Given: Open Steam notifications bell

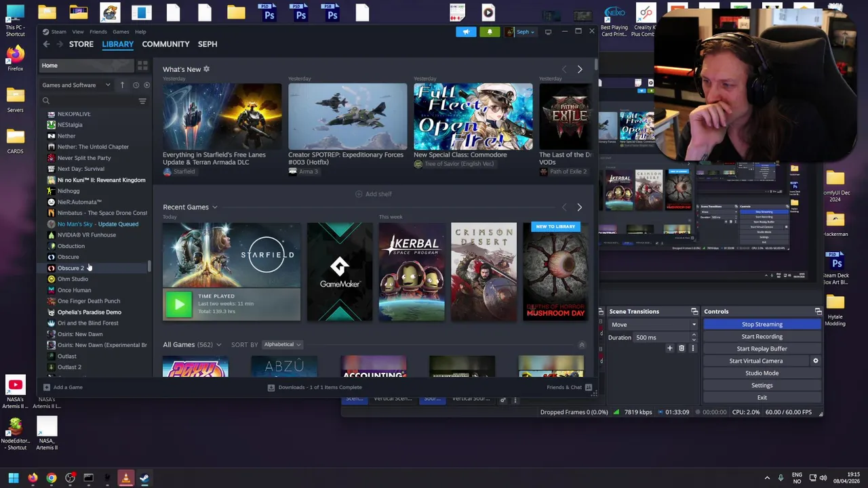Looking at the screenshot, I should point(490,32).
